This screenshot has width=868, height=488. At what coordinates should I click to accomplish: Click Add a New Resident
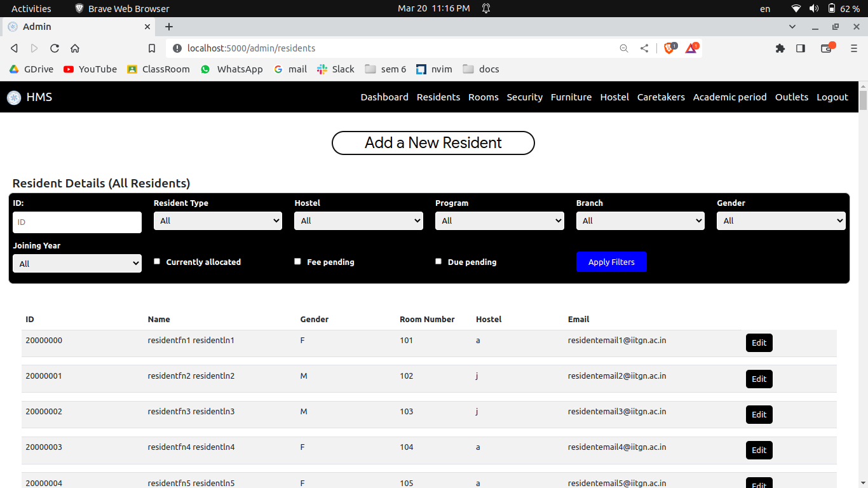click(x=433, y=143)
